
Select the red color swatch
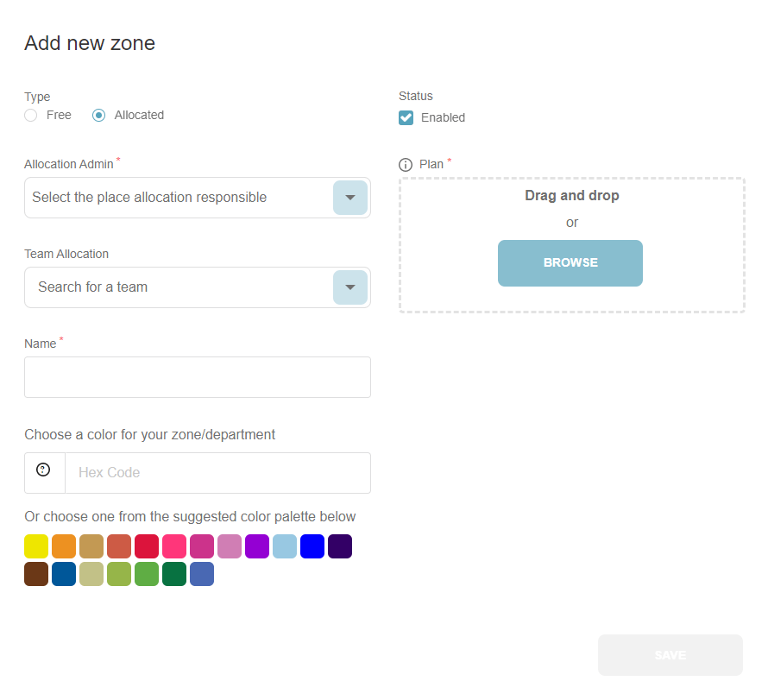pos(147,547)
